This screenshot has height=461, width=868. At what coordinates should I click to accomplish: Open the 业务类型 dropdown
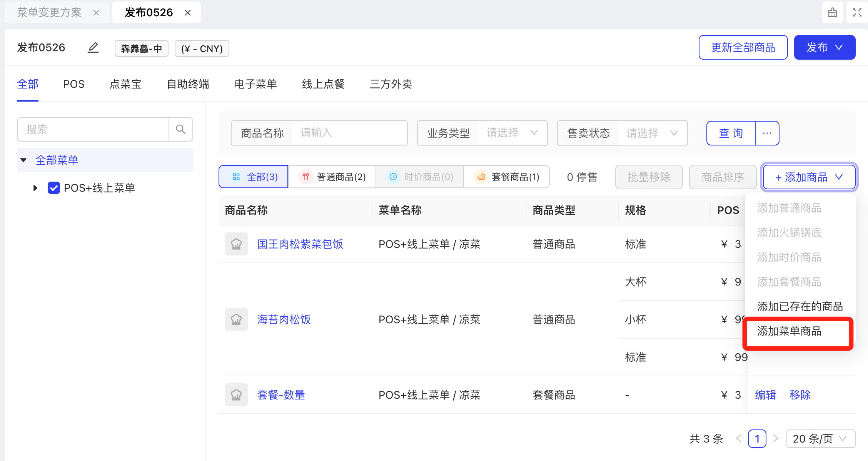tap(511, 133)
